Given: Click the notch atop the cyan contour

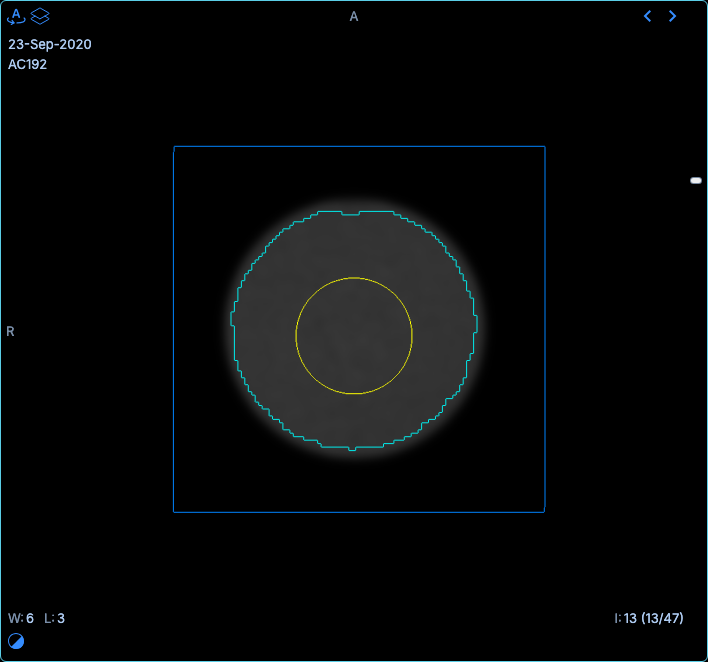Looking at the screenshot, I should tap(350, 213).
